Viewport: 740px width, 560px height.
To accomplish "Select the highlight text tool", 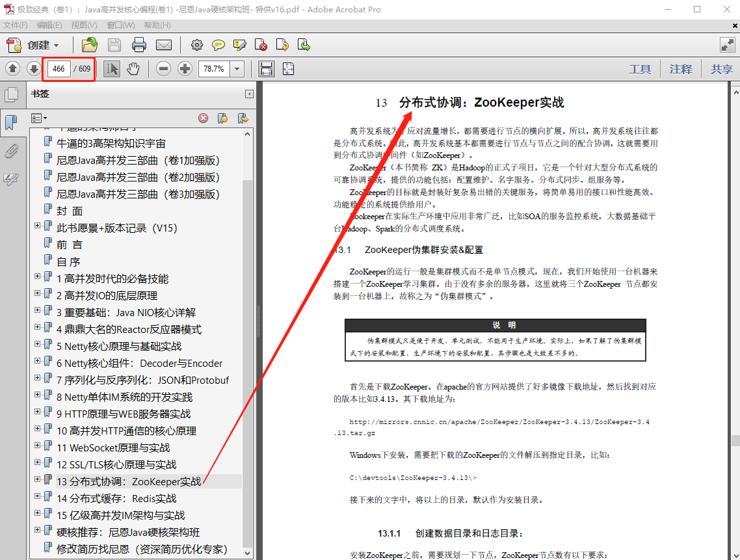I will point(240,46).
